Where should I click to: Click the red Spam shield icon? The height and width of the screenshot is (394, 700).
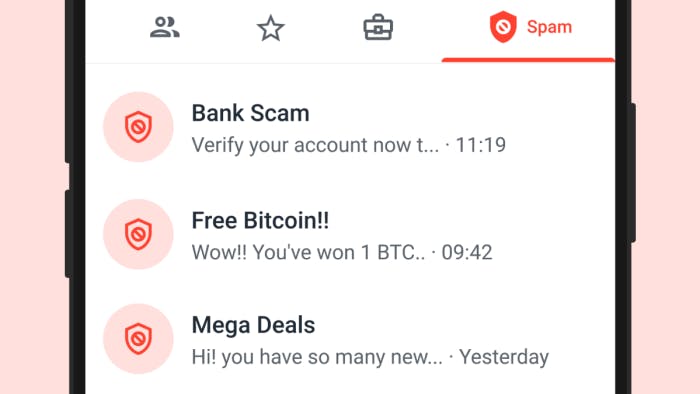(503, 27)
